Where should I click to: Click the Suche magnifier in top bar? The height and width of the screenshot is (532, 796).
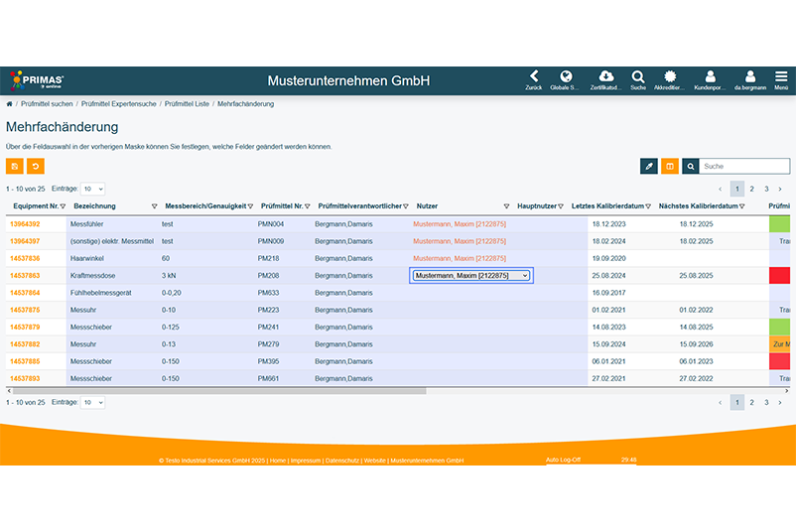[x=637, y=76]
